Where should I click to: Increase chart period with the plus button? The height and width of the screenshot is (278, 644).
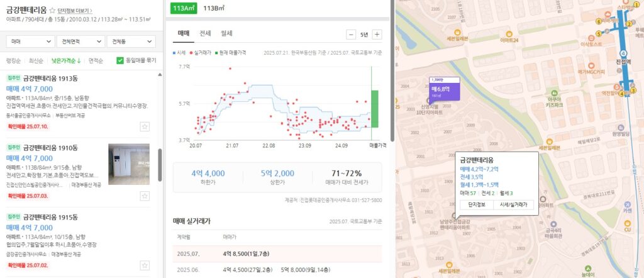[x=377, y=35]
